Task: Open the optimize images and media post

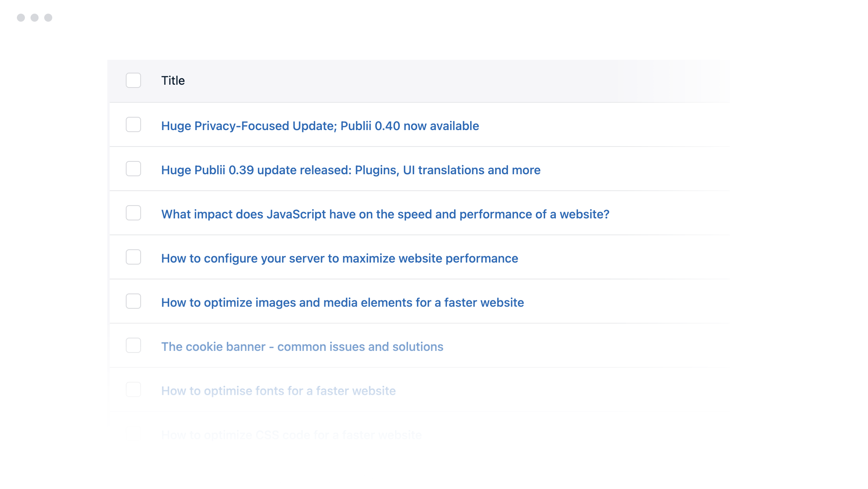Action: click(342, 303)
